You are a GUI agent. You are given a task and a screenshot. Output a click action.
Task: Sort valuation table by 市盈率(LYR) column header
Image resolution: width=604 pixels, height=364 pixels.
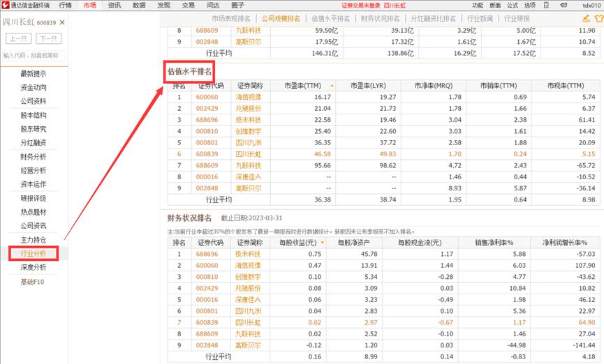coord(368,86)
